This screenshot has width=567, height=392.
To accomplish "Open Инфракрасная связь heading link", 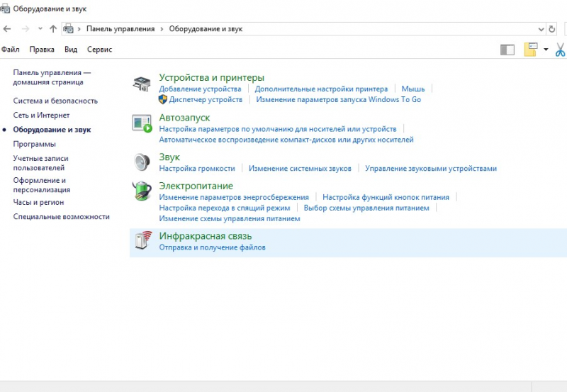I will point(206,236).
